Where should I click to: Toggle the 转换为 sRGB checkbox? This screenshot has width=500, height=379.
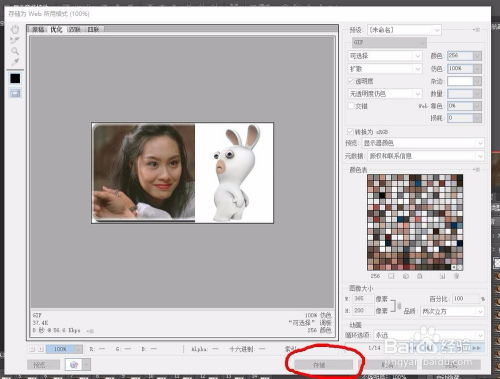[350, 132]
